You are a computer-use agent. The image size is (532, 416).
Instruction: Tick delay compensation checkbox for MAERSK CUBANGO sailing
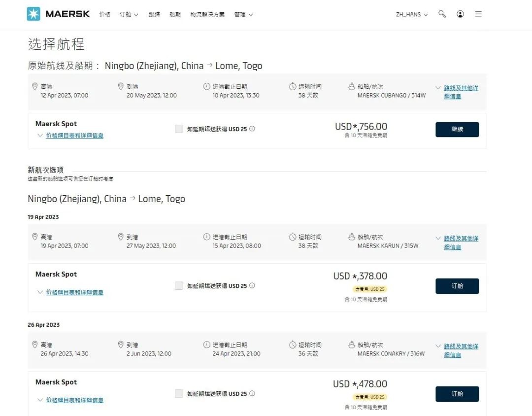[179, 129]
